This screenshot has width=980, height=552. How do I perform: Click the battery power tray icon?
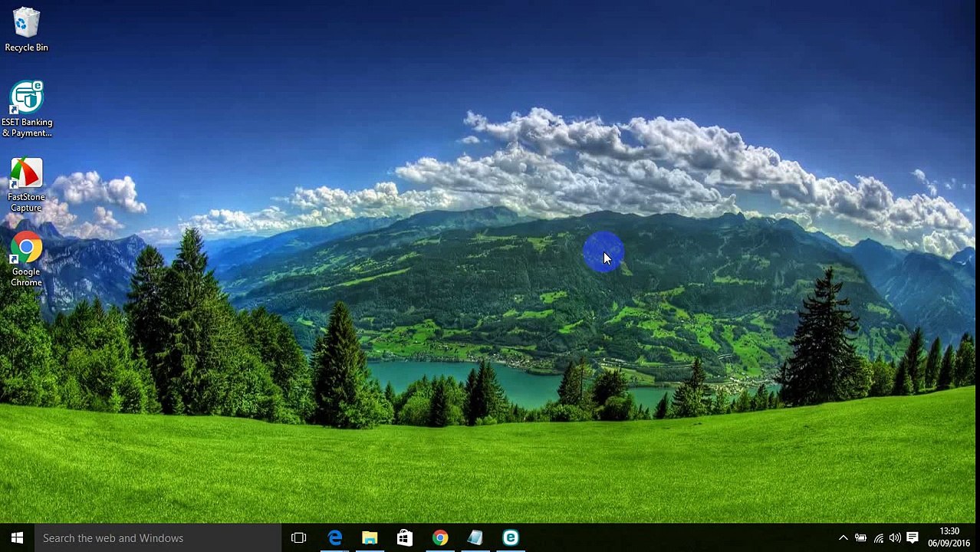click(860, 538)
